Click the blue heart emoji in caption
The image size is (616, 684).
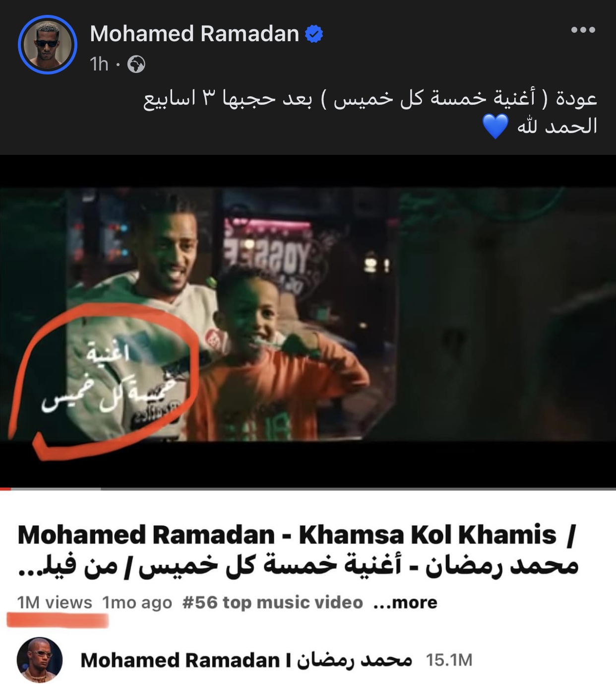(495, 127)
